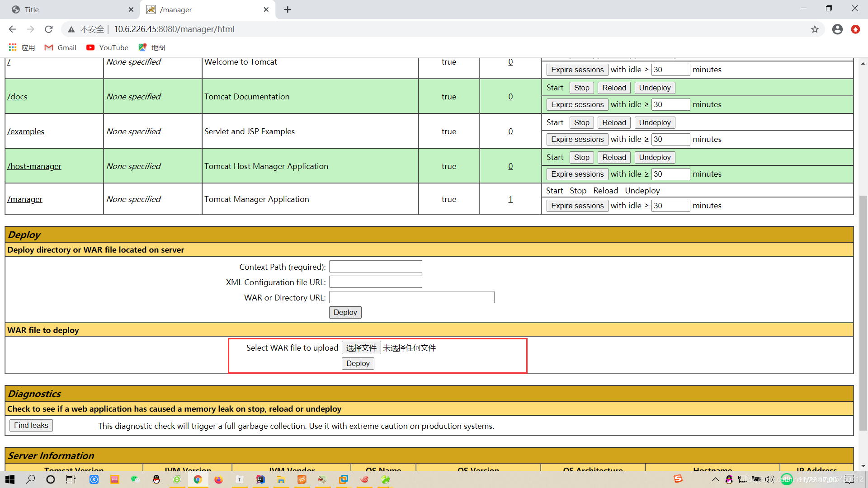This screenshot has width=868, height=488.
Task: Bookmark this page with the star icon
Action: [815, 29]
